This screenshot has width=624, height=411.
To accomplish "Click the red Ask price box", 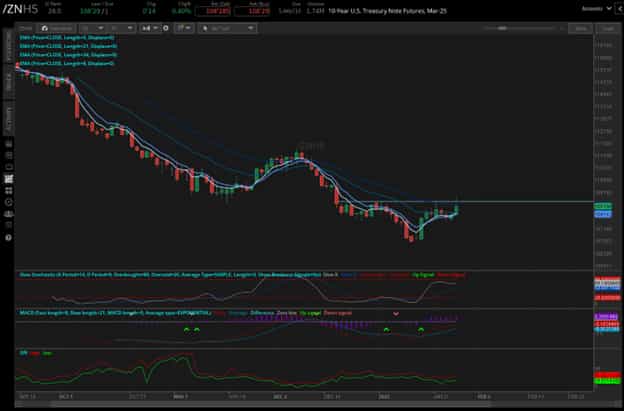I will (252, 11).
